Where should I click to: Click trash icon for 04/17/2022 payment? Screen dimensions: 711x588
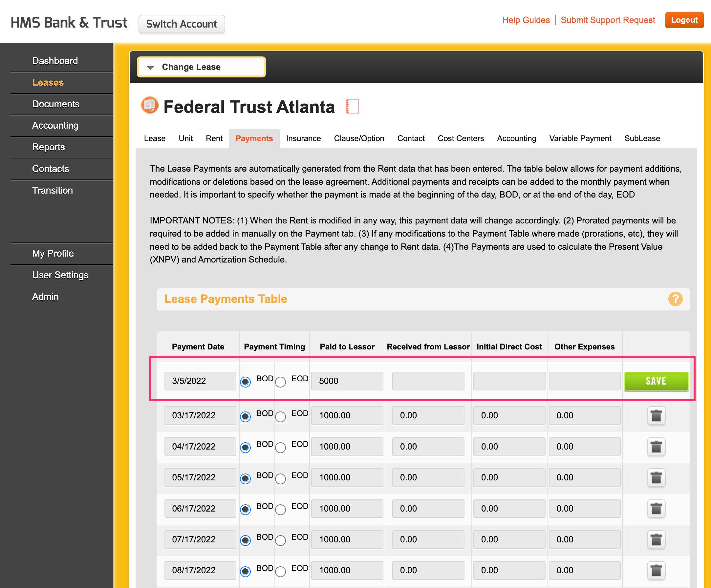656,447
